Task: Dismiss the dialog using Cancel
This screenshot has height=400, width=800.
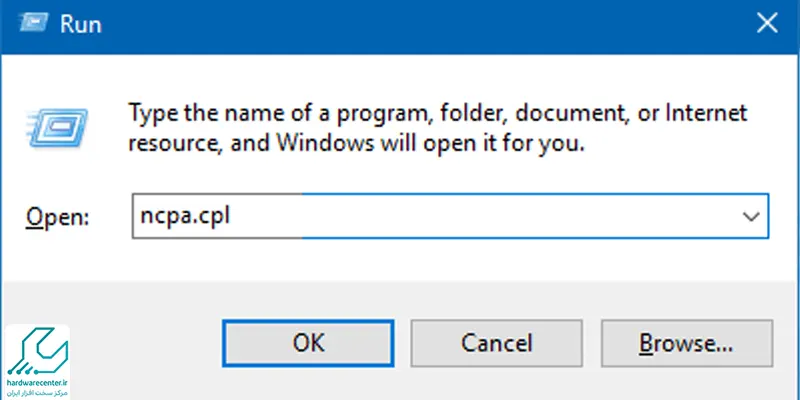Action: tap(496, 343)
